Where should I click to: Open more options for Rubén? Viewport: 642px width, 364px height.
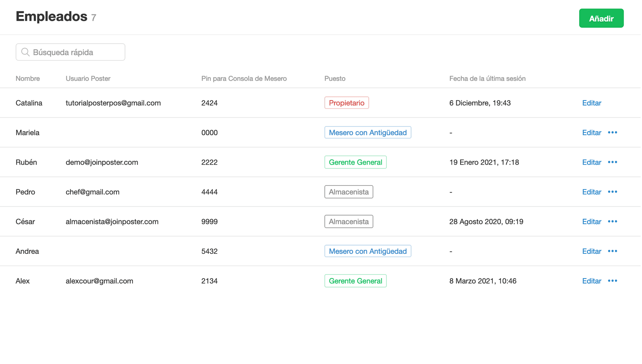[612, 162]
